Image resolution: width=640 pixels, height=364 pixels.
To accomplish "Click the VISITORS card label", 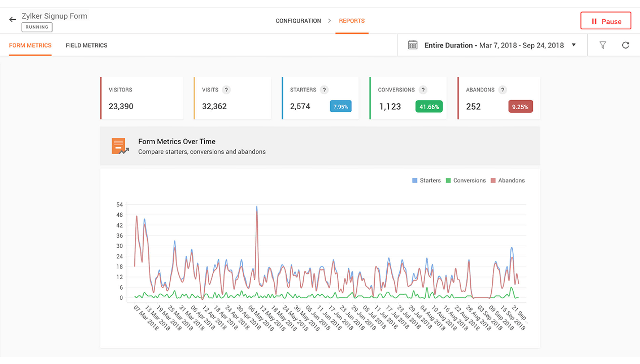I will click(x=120, y=90).
